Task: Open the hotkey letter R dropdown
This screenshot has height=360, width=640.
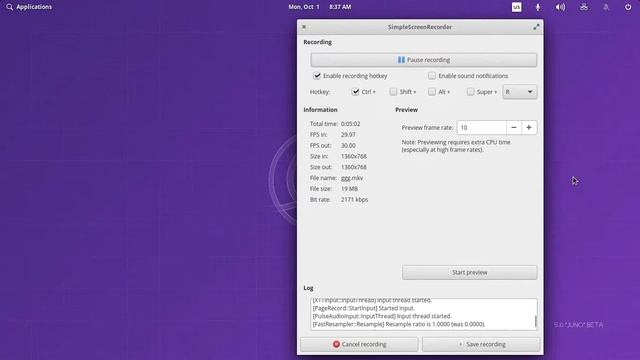Action: pos(520,92)
